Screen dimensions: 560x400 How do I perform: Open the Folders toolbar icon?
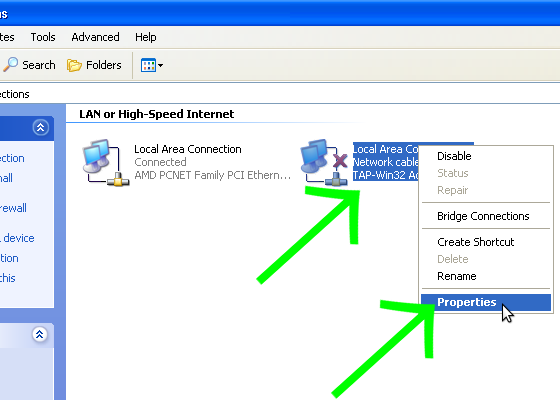tap(74, 65)
